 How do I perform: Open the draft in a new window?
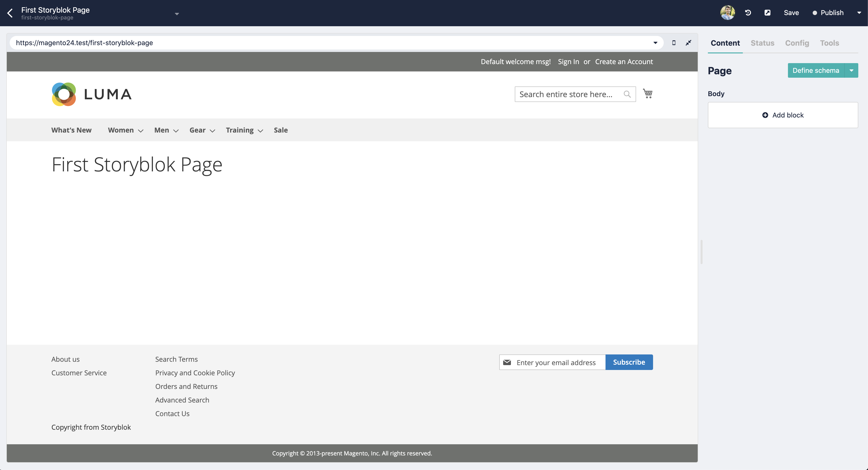click(767, 13)
